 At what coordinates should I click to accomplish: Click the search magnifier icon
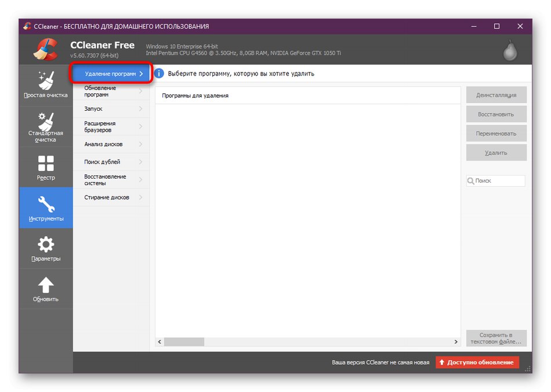point(470,181)
